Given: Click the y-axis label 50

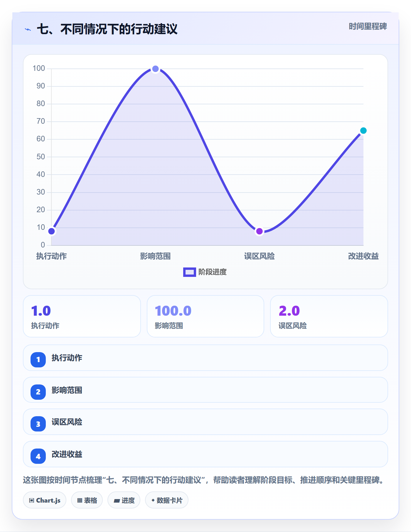Looking at the screenshot, I should coord(41,157).
